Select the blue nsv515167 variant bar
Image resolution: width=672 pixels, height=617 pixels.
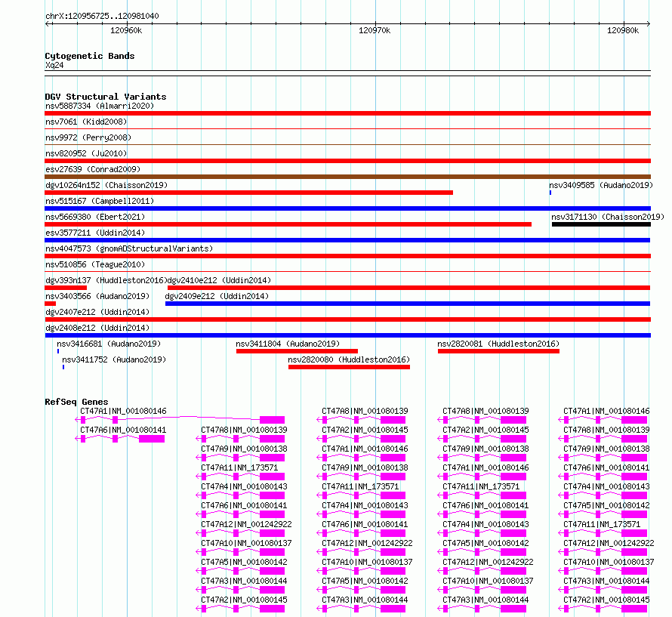pos(347,208)
